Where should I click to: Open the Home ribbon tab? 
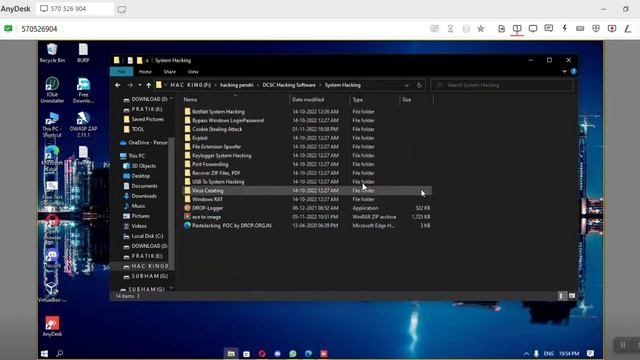[x=145, y=72]
